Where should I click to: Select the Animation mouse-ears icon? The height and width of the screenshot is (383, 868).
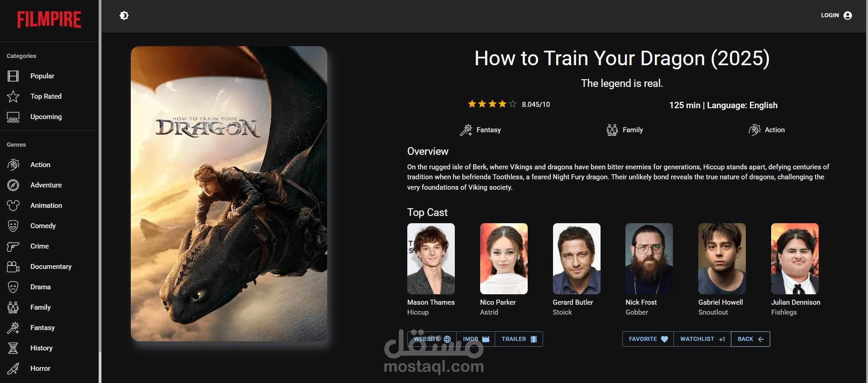click(x=13, y=206)
